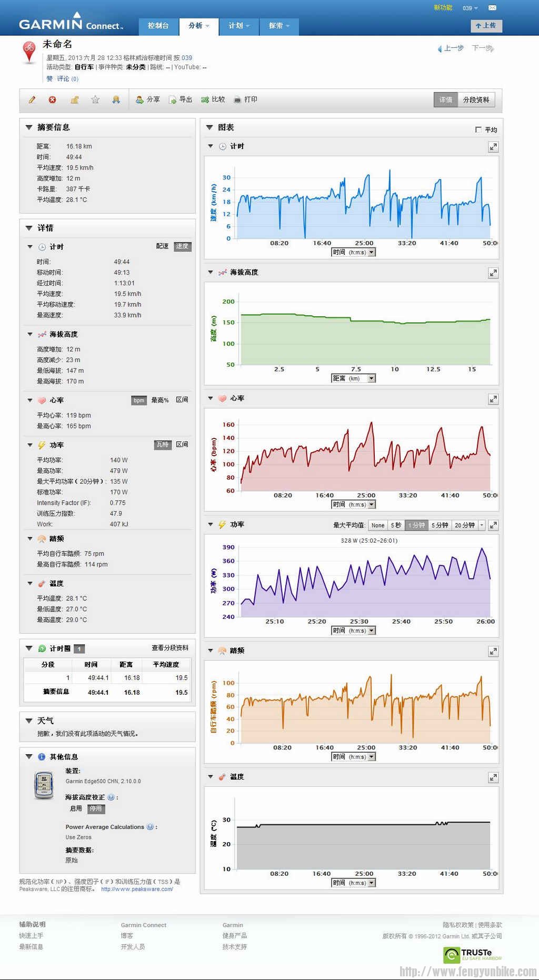Image resolution: width=539 pixels, height=980 pixels.
Task: Click the 打印 print button
Action: pyautogui.click(x=246, y=99)
